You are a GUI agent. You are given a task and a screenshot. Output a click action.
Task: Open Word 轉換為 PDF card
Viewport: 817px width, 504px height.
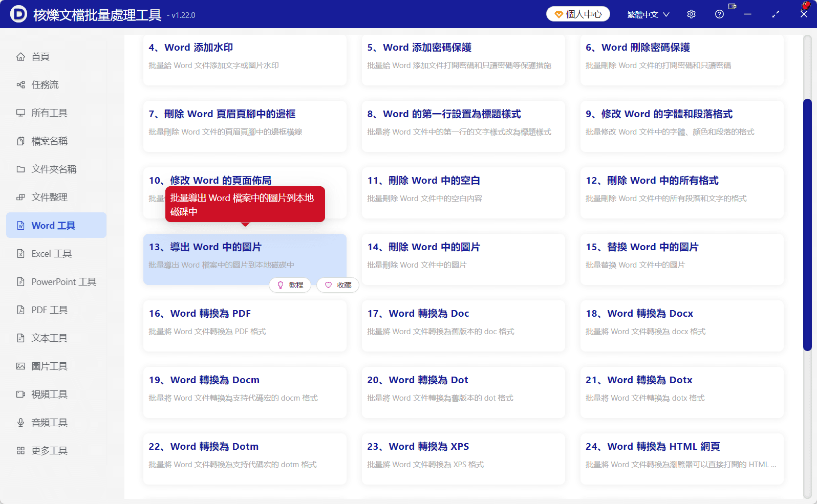[245, 326]
